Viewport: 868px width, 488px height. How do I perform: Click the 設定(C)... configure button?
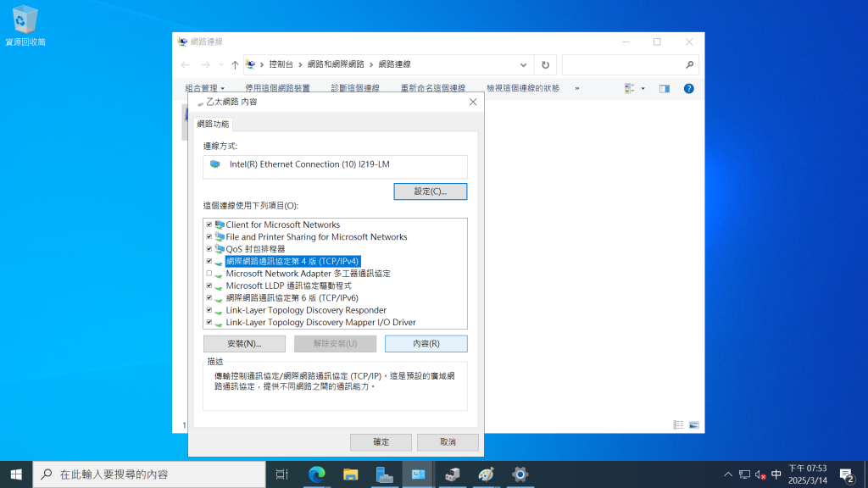pos(431,191)
